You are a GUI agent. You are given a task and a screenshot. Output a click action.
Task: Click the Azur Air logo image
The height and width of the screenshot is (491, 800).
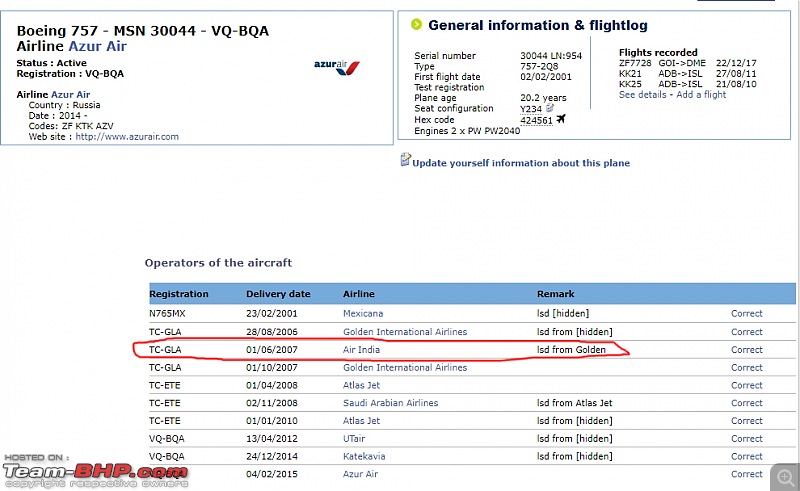click(x=337, y=67)
